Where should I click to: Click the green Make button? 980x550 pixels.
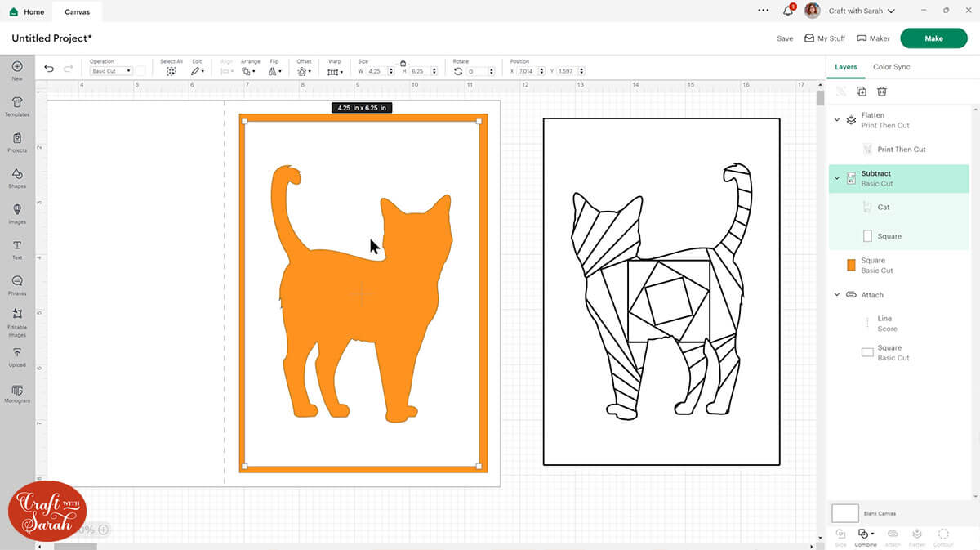pyautogui.click(x=933, y=38)
